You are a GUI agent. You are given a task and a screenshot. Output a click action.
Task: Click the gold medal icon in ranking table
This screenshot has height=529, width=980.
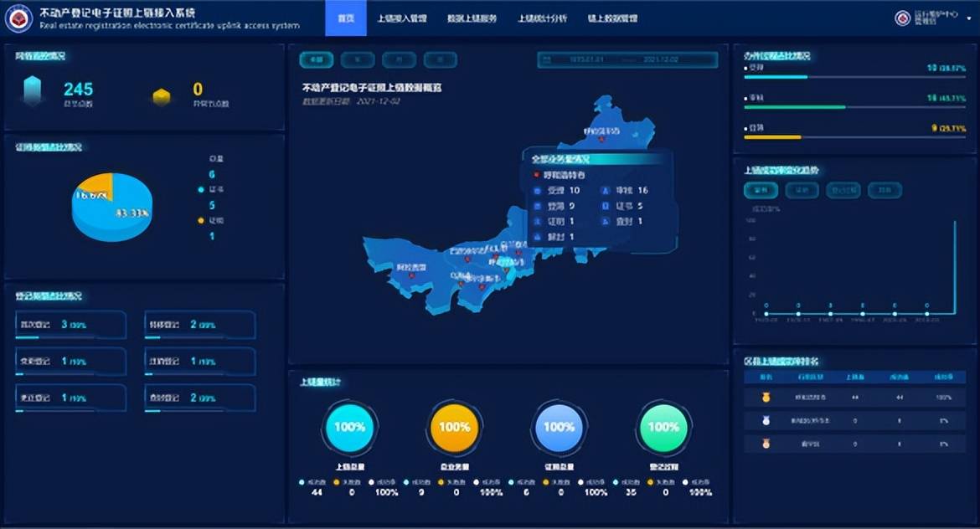click(x=765, y=397)
